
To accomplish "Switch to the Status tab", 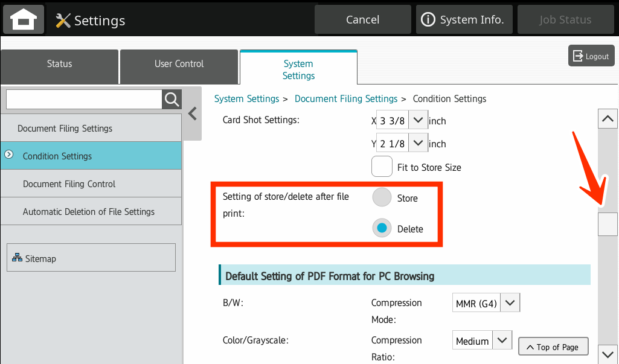I will pyautogui.click(x=59, y=63).
